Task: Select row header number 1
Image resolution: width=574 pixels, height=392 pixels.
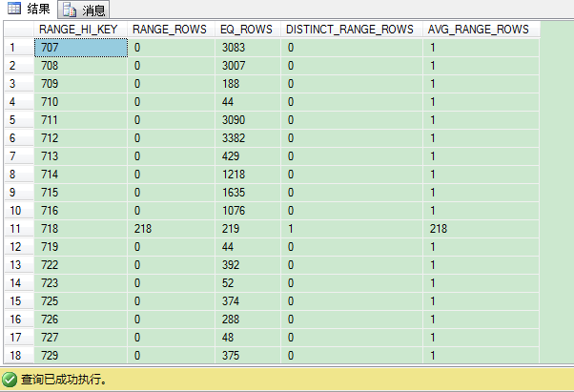Action: (19, 48)
